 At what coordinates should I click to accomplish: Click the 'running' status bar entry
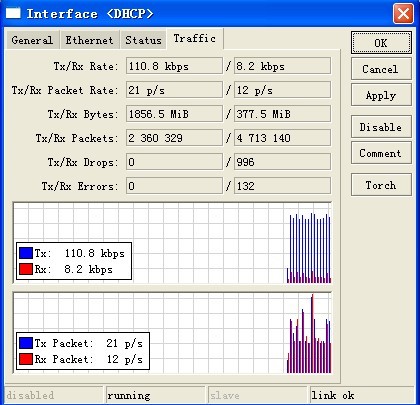(x=129, y=395)
